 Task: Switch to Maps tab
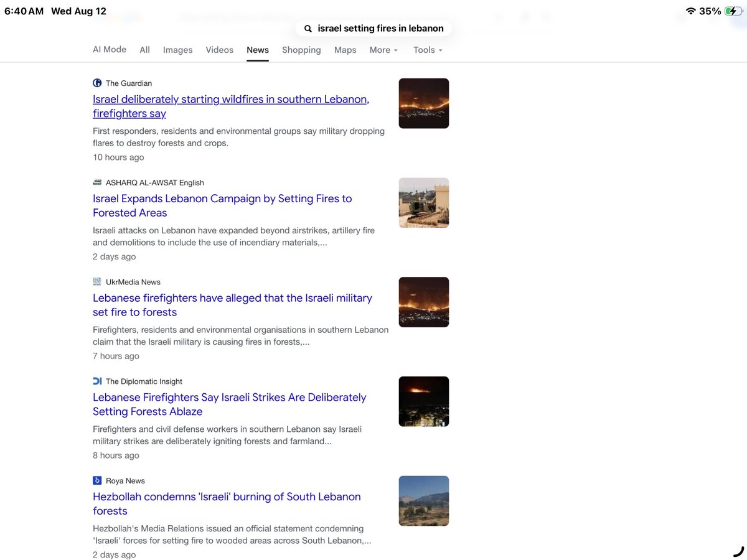345,50
